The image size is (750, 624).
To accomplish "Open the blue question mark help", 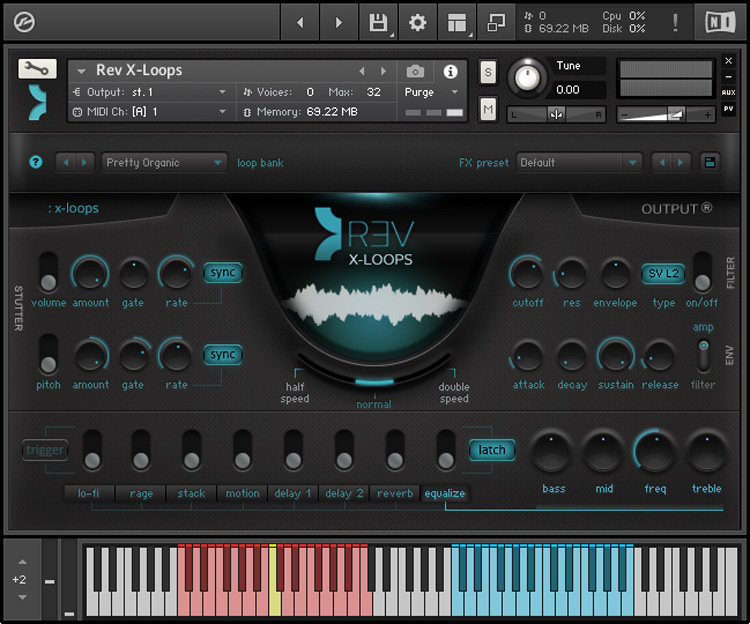I will [x=35, y=162].
